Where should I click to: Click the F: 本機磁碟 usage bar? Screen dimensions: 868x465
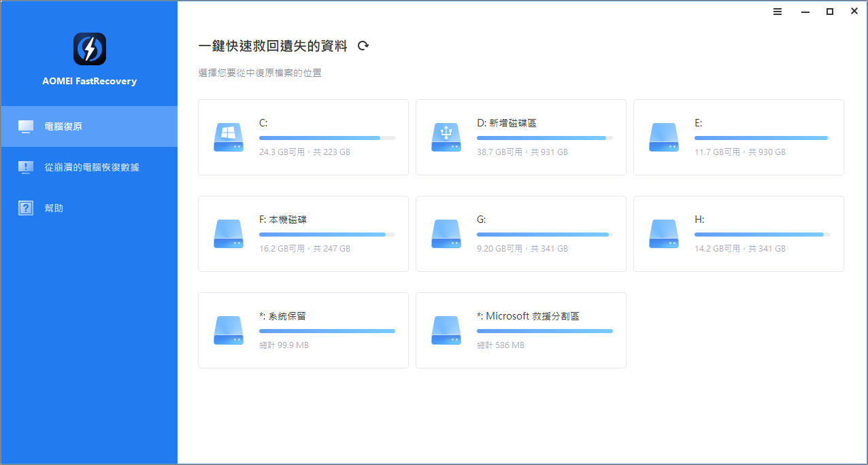click(327, 235)
